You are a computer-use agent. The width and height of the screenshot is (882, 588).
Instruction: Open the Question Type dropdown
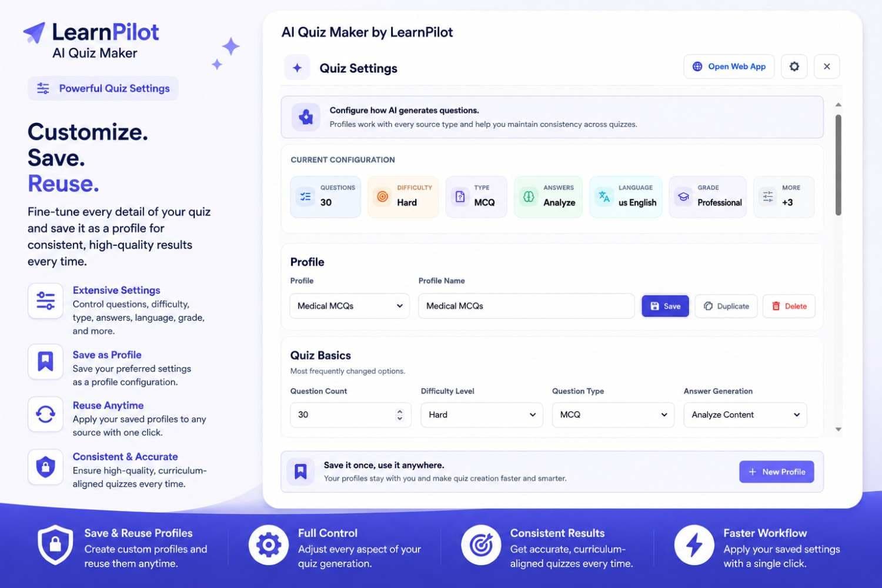pos(613,415)
